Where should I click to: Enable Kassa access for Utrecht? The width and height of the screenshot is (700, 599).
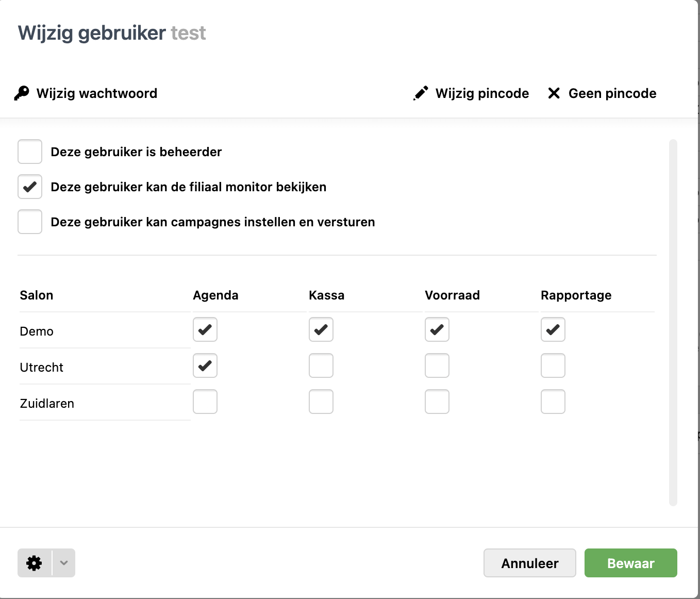(321, 366)
